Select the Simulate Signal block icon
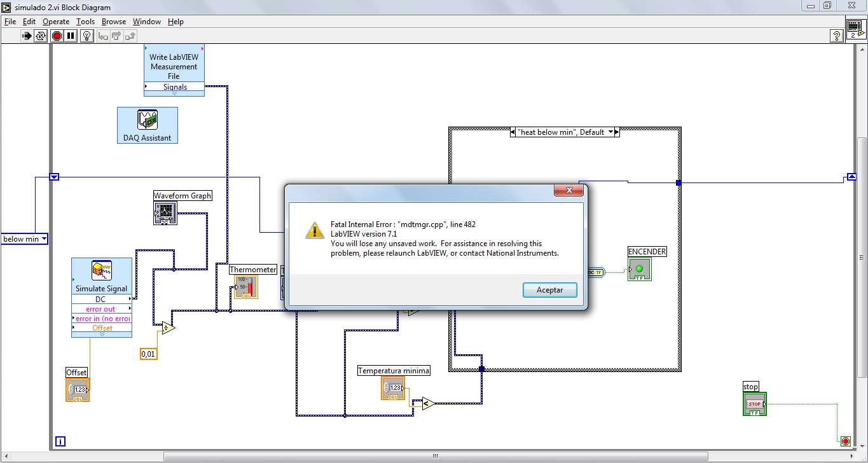Screen dimensions: 868x463 pos(102,270)
